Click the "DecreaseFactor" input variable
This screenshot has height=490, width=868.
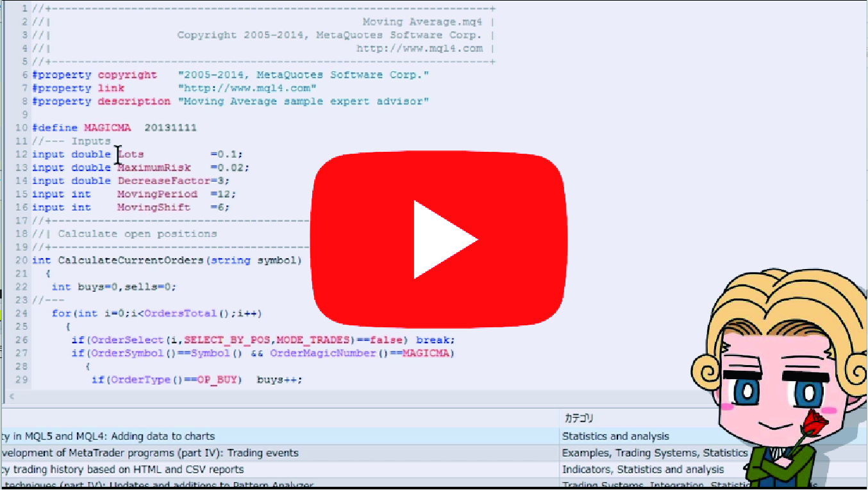click(163, 181)
